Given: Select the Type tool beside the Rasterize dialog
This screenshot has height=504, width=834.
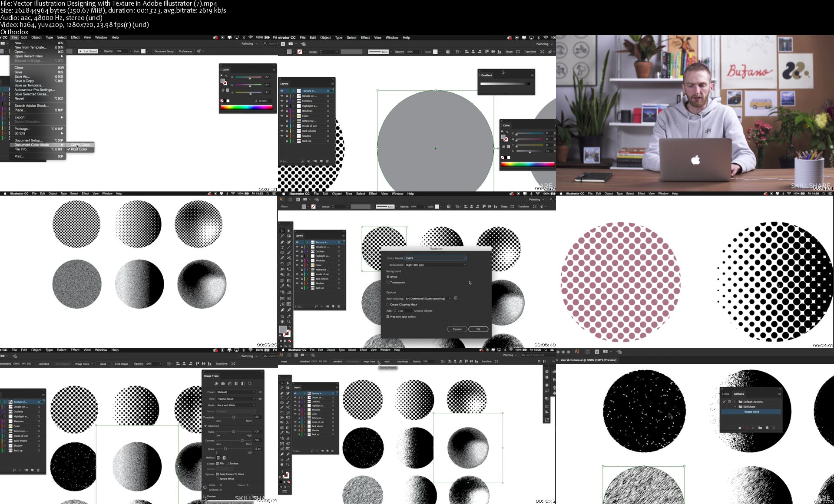Looking at the screenshot, I should point(282,247).
